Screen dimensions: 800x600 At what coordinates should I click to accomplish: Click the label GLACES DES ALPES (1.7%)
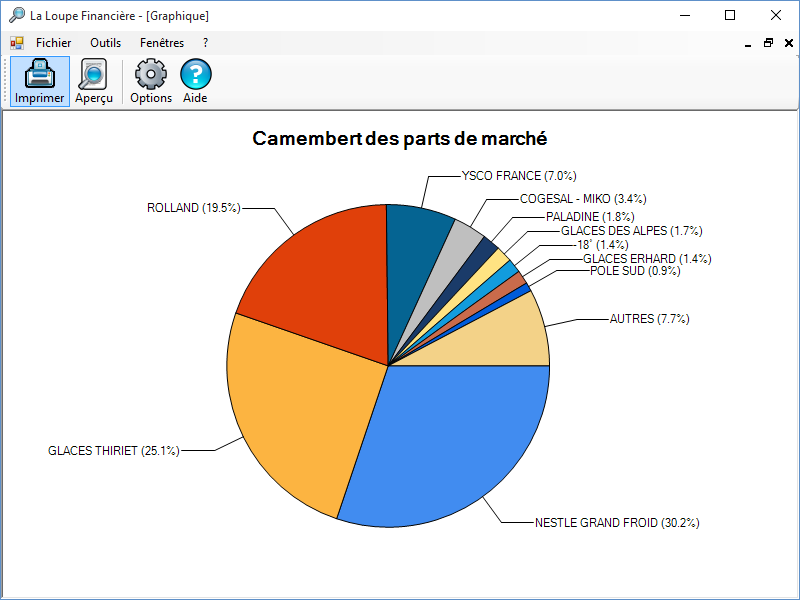tap(632, 231)
